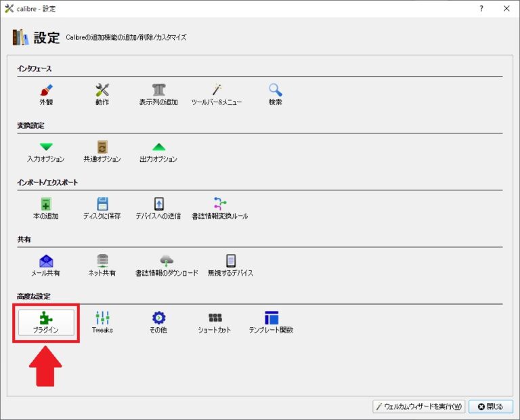Open 本の追加 settings
Screen dimensions: 520x420
tap(46, 209)
